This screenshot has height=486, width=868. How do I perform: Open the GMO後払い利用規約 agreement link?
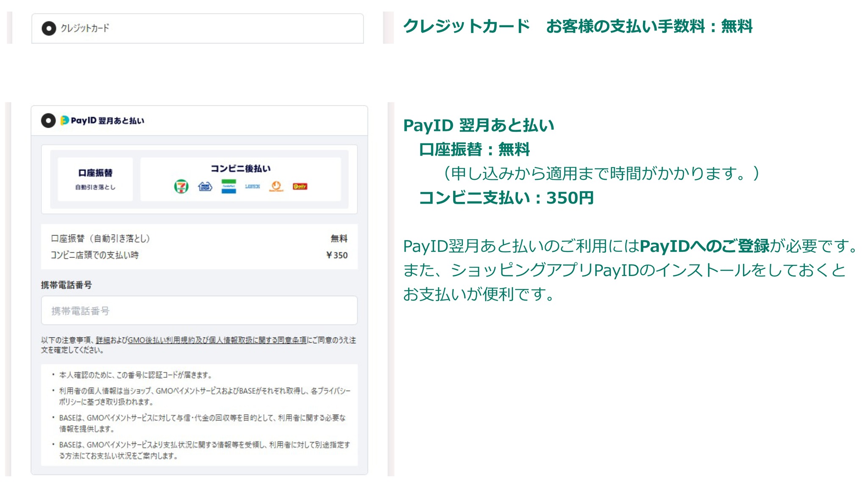point(217,340)
